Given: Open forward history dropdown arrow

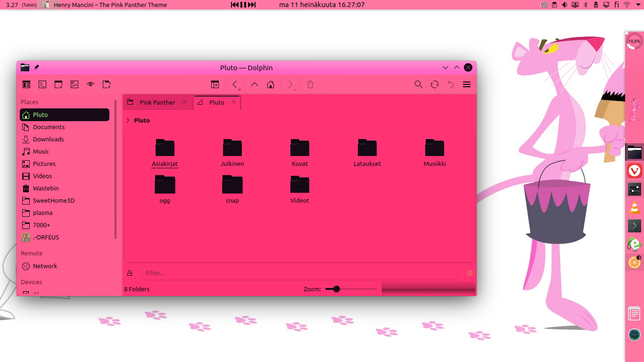Looking at the screenshot, I should [x=296, y=89].
